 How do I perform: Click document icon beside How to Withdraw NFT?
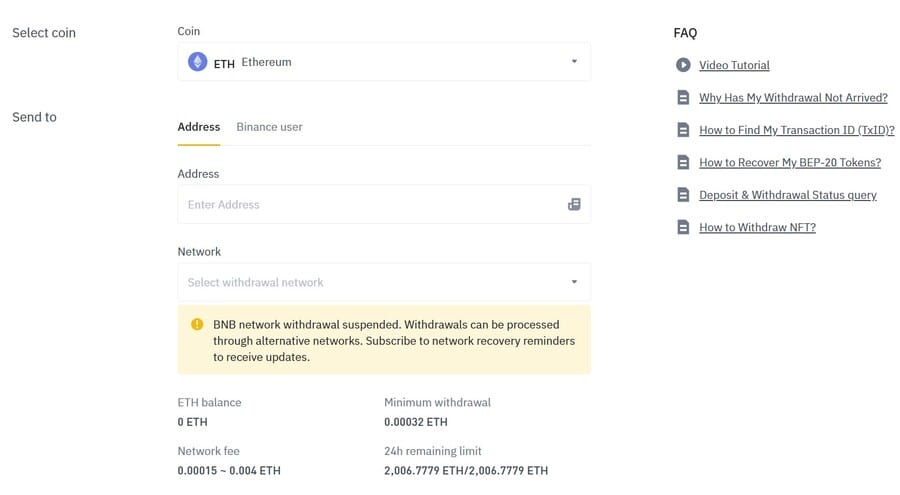point(683,227)
